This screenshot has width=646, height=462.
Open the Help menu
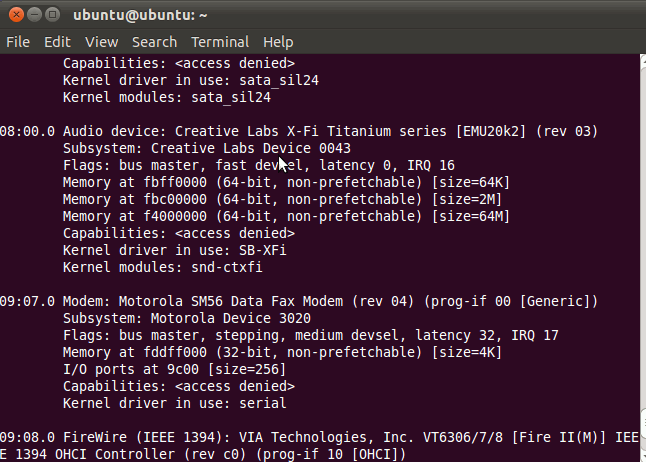click(278, 42)
